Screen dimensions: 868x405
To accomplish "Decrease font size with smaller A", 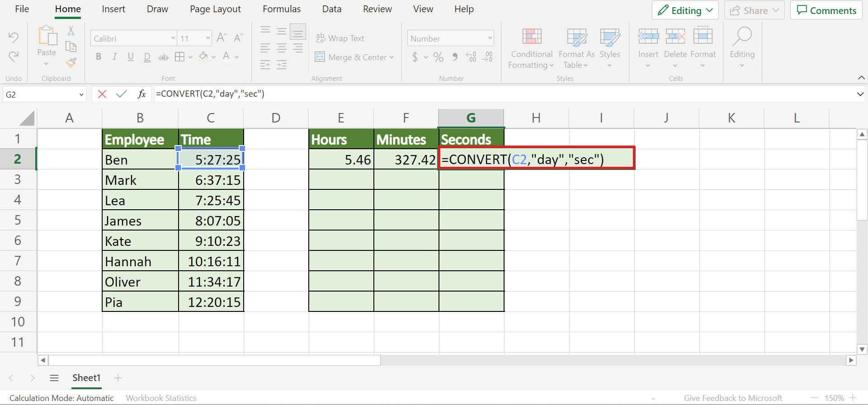I will point(238,38).
